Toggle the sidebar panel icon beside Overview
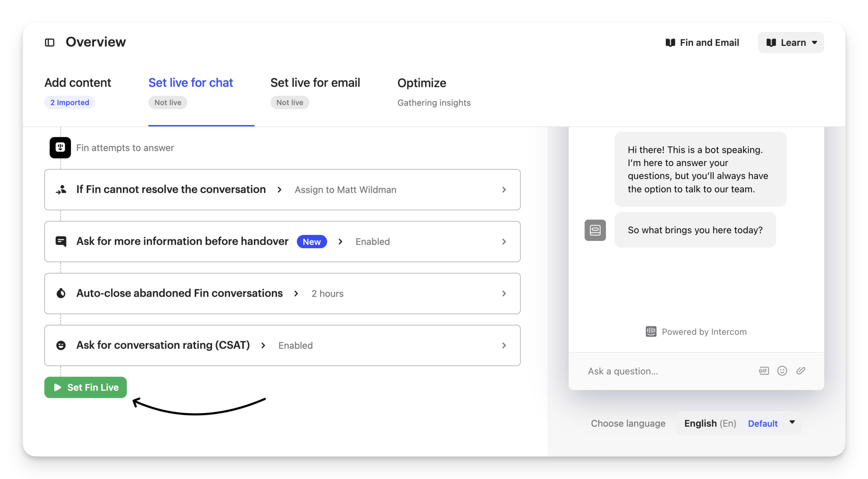The width and height of the screenshot is (868, 479). tap(50, 43)
